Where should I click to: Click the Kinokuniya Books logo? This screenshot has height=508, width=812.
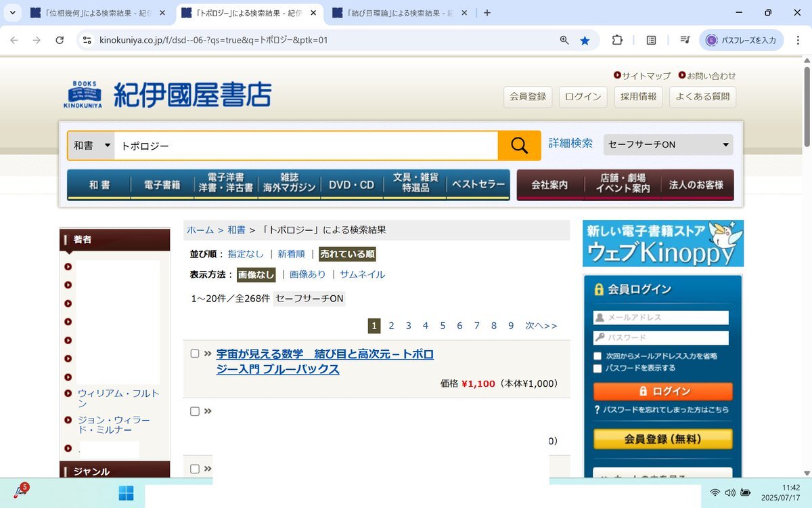coord(167,95)
